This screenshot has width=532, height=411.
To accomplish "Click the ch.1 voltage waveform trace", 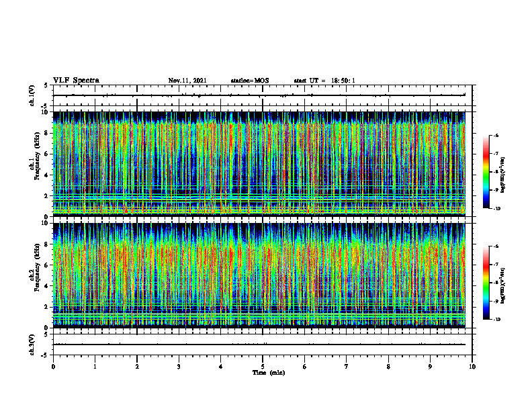I will (259, 95).
